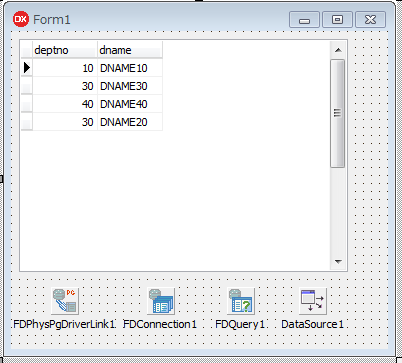Click the FDConnection1 label
Viewport: 402px width, 363px height.
[x=160, y=324]
